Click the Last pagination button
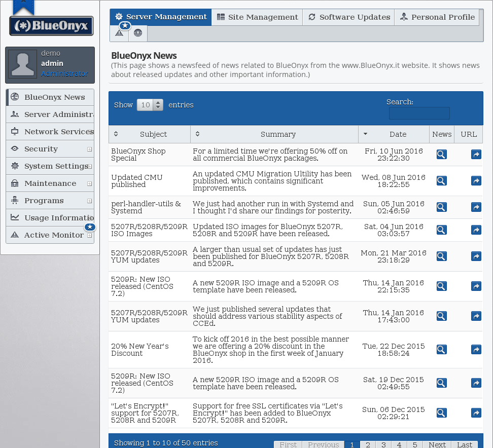Viewport: 493px width, 448px height. click(465, 445)
